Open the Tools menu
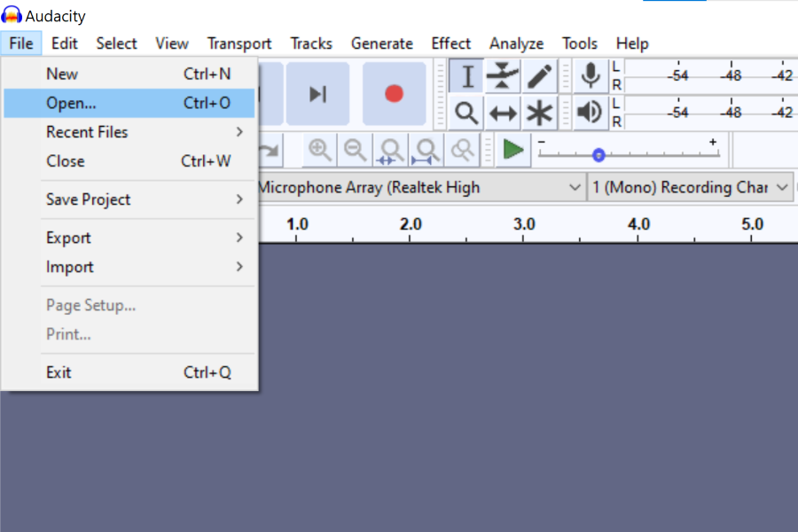The width and height of the screenshot is (798, 532). pos(580,43)
